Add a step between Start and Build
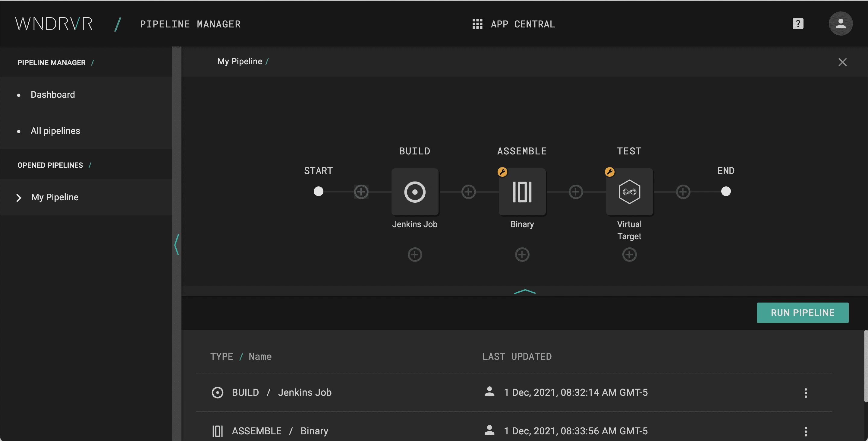The height and width of the screenshot is (441, 868). tap(361, 192)
